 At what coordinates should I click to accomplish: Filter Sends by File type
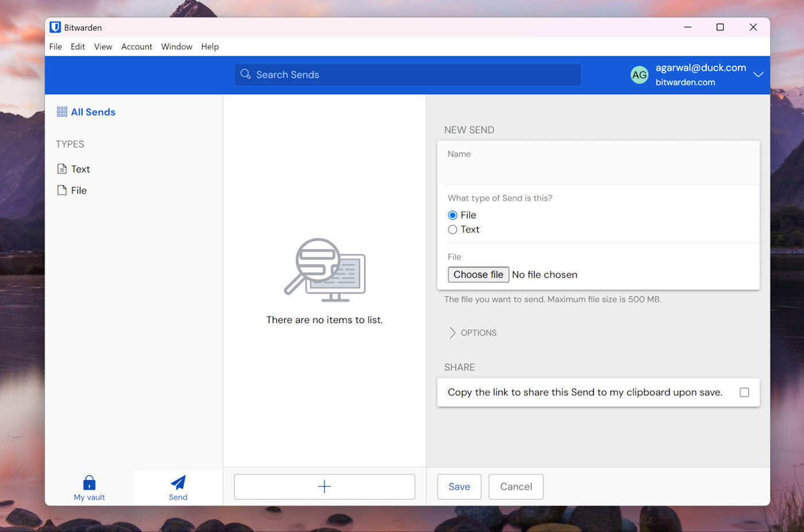click(72, 190)
